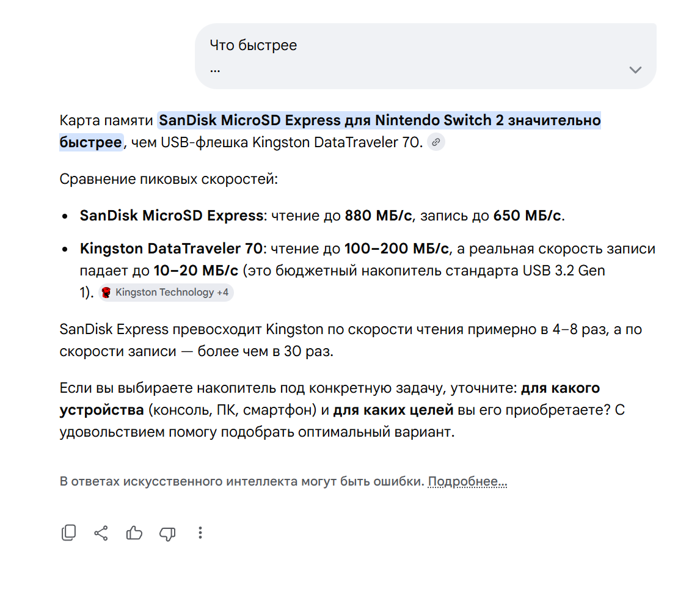The image size is (700, 612).
Task: Click the "10–20 МБ/с" write speed value
Action: (x=196, y=271)
